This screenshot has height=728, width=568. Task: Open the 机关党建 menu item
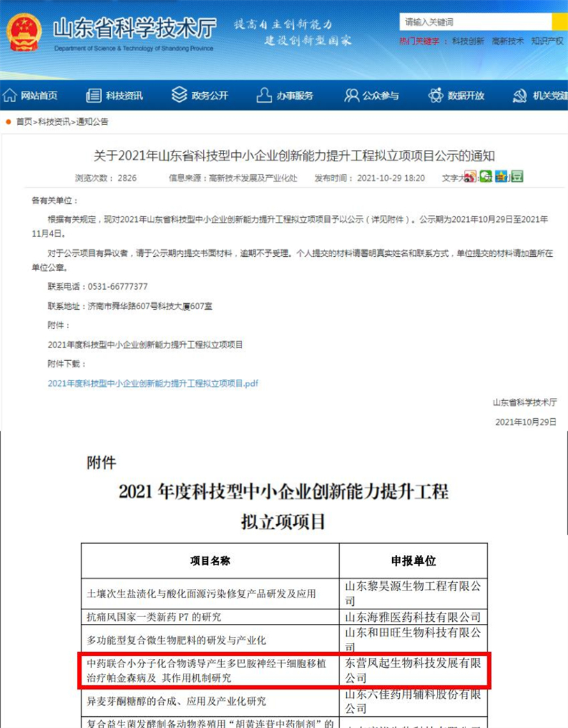[551, 96]
